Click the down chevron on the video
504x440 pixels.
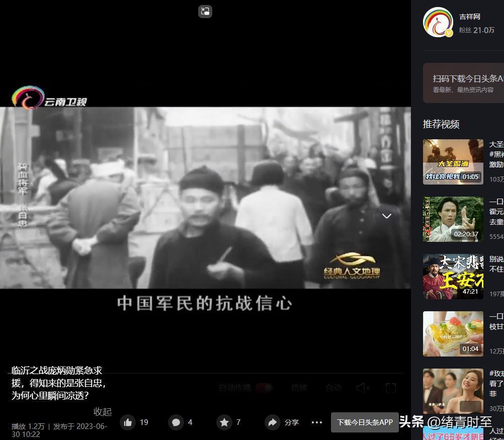387,216
